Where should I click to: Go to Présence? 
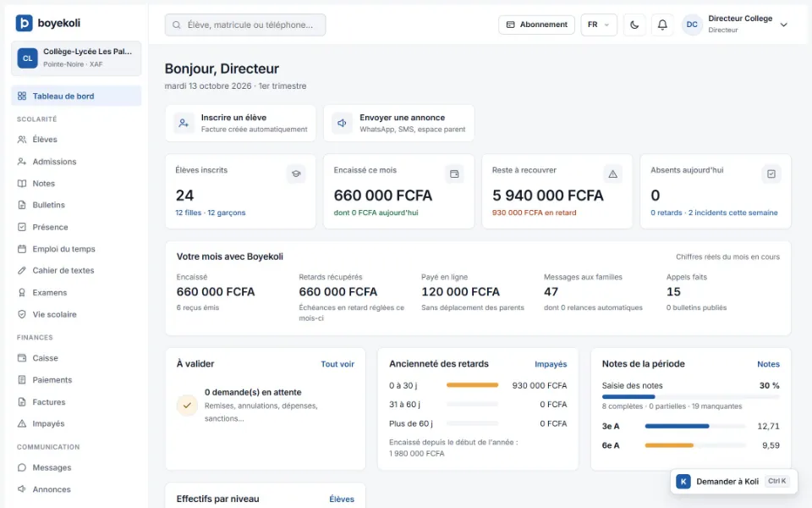tap(76, 227)
